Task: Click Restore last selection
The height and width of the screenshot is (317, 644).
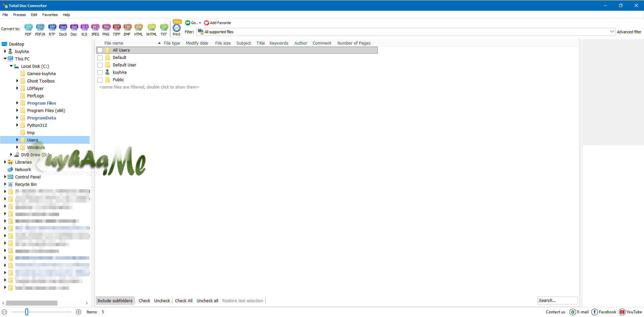Action: pos(243,301)
